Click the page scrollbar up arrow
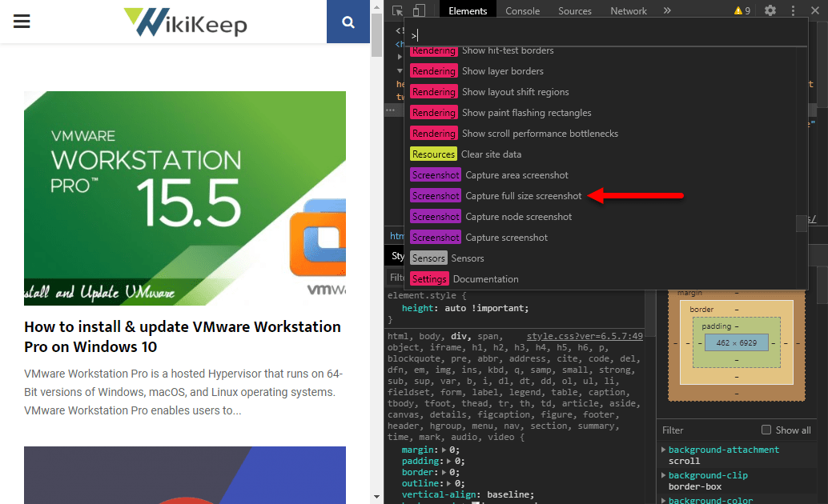Viewport: 828px width, 504px height. 376,7
